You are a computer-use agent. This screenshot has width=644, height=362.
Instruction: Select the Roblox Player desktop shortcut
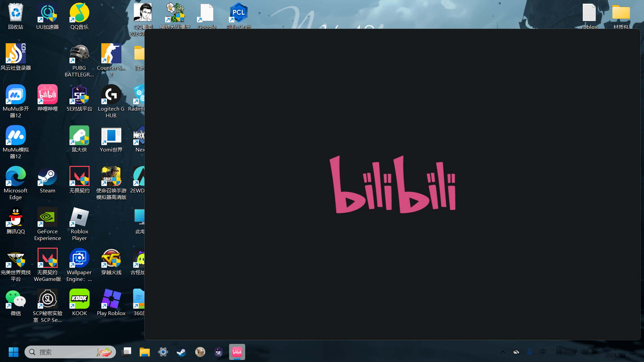(79, 224)
